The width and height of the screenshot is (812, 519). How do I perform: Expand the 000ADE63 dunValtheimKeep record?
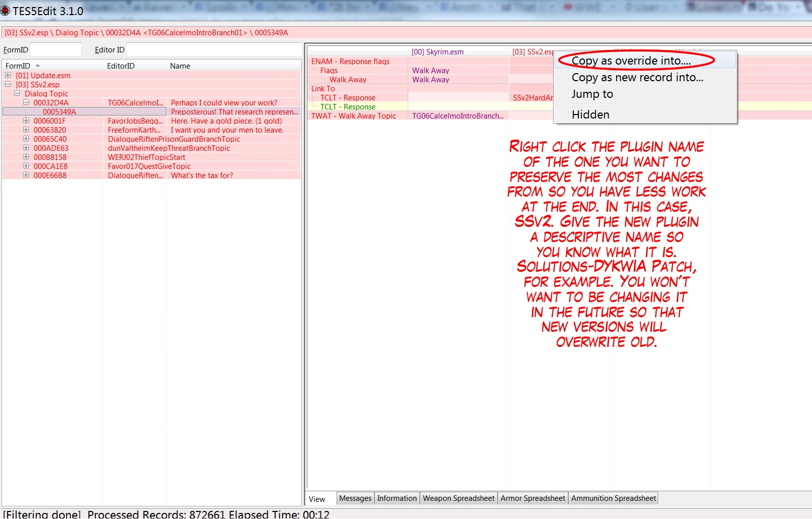pyautogui.click(x=26, y=148)
